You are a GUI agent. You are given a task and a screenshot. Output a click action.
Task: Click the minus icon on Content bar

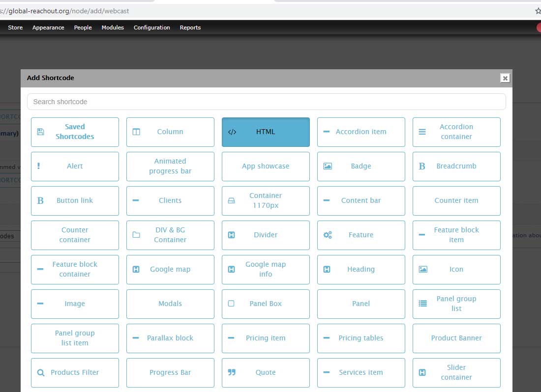pos(327,200)
